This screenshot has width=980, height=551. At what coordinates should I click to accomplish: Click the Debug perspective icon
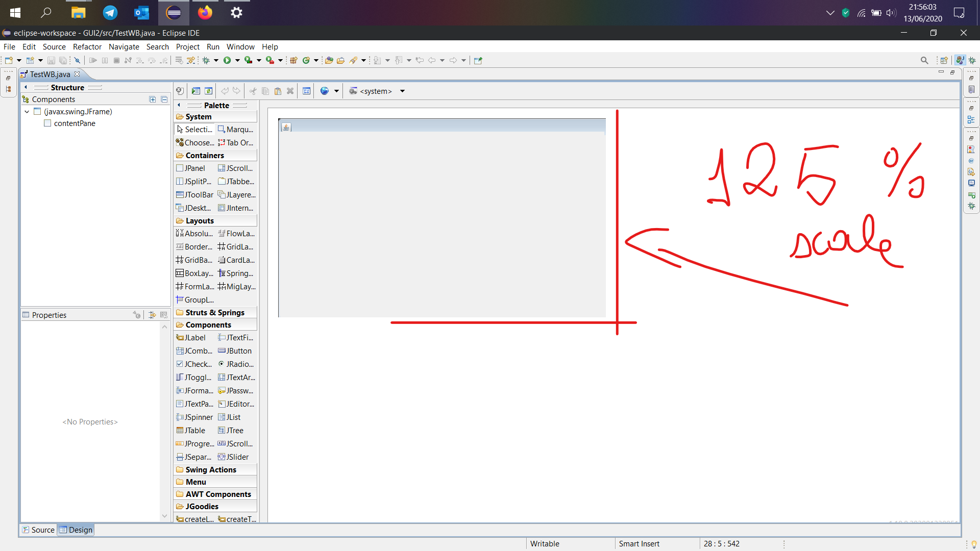972,60
